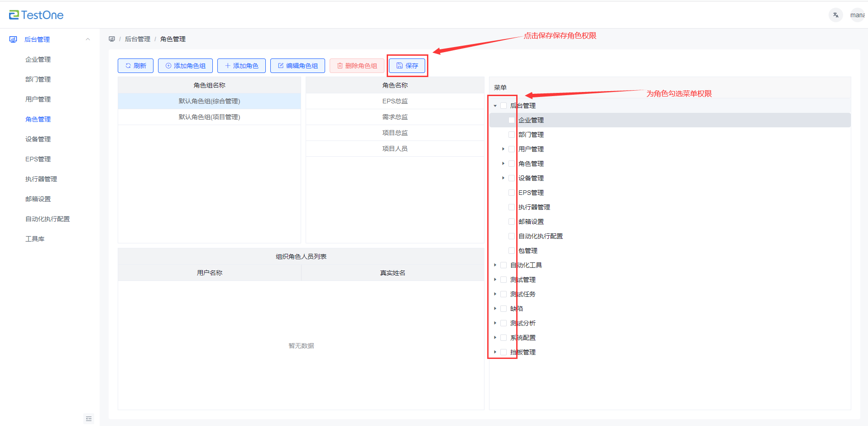868x426 pixels.
Task: Open 邮箱设置 in the left sidebar
Action: (38, 199)
